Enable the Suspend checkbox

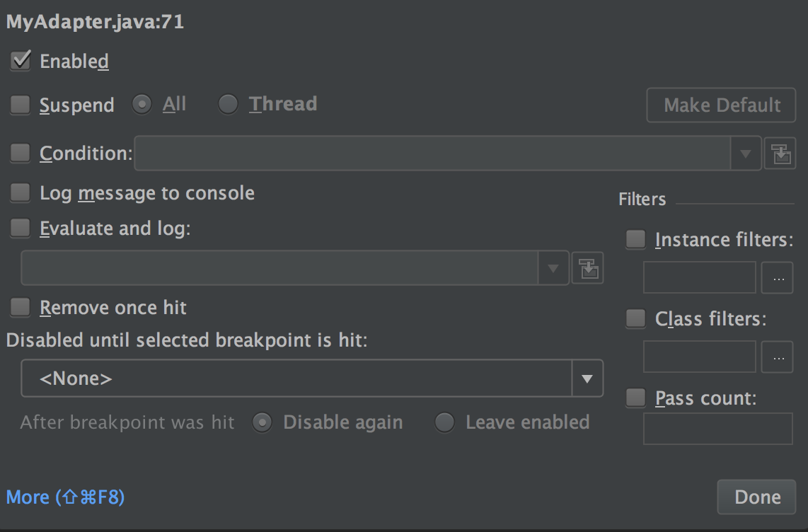pos(21,105)
